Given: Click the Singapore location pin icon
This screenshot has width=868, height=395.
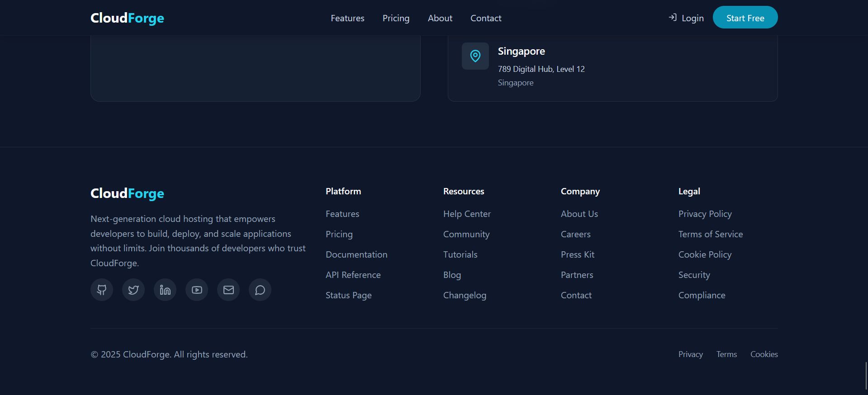Looking at the screenshot, I should click(475, 56).
